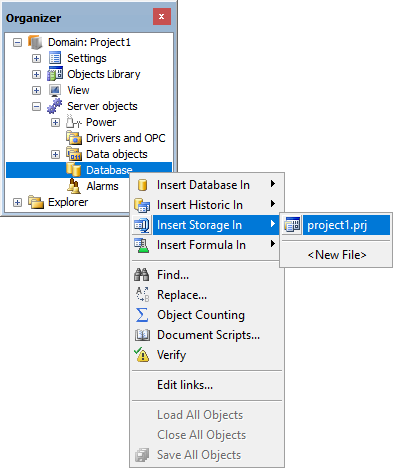The image size is (393, 468).
Task: Run Verify from the context menu
Action: 206,355
